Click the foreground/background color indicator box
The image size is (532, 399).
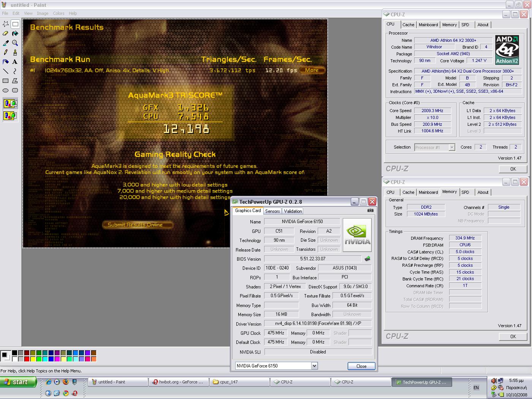pyautogui.click(x=5, y=356)
